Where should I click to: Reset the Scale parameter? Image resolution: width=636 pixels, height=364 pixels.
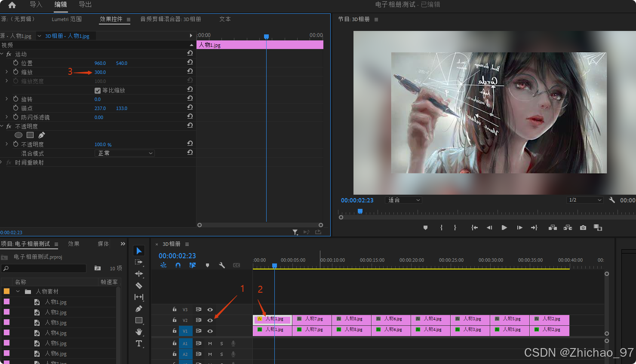[x=190, y=71]
